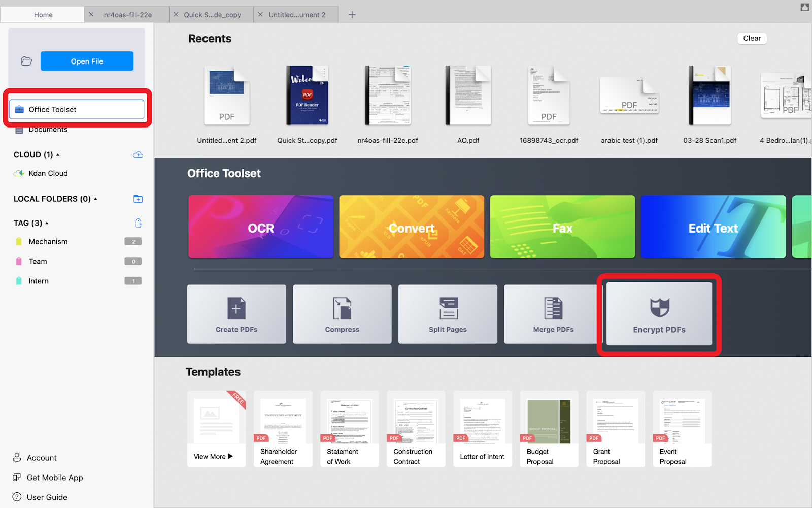Launch the OCR tool card
Image resolution: width=812 pixels, height=508 pixels.
261,227
